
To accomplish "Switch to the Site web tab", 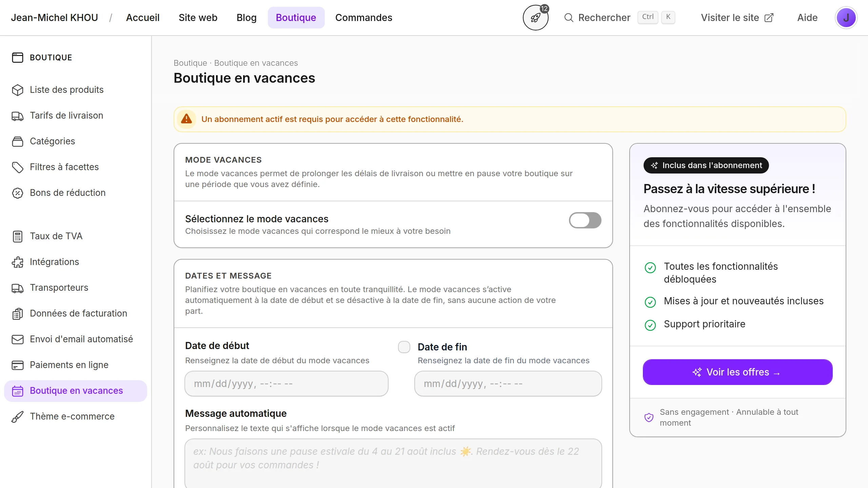I will (x=198, y=18).
